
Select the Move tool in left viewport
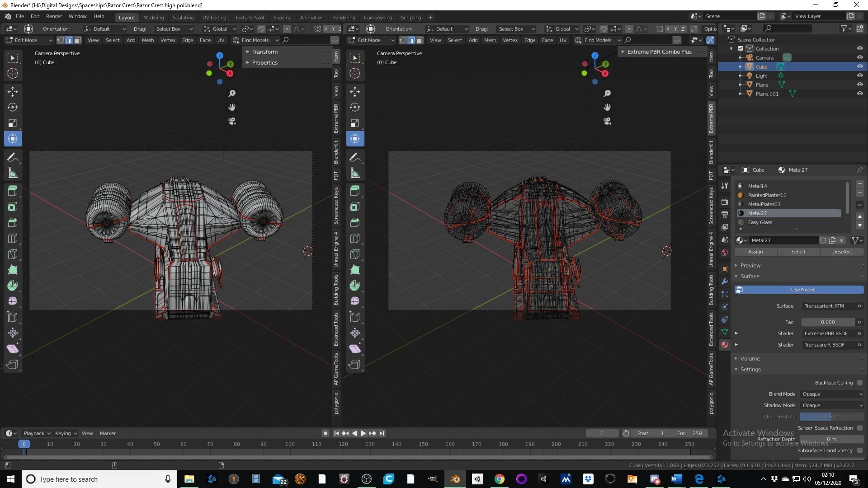click(x=13, y=92)
